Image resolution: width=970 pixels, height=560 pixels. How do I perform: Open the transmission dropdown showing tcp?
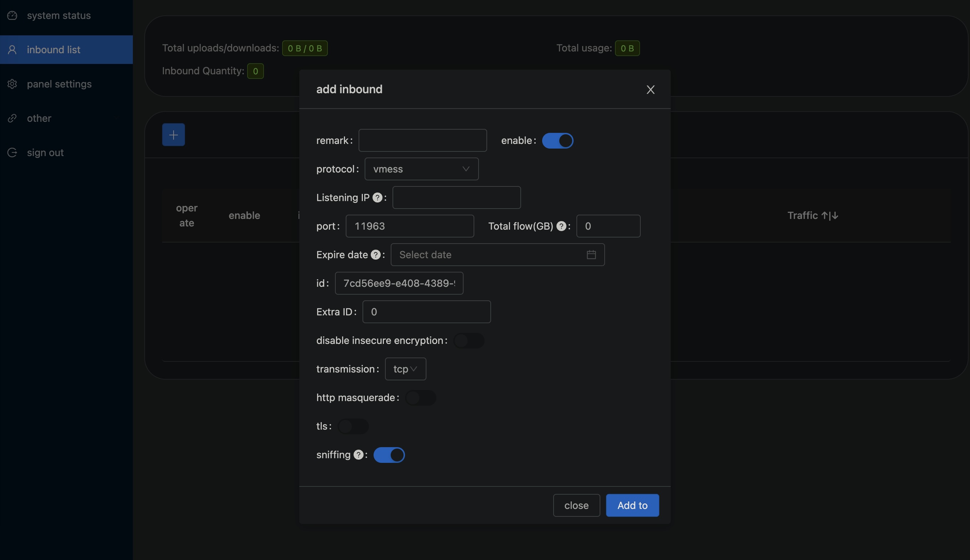405,369
